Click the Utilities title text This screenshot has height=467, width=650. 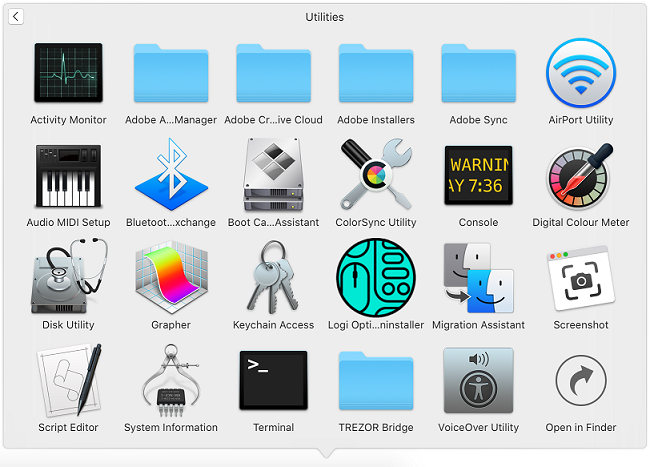[x=325, y=17]
